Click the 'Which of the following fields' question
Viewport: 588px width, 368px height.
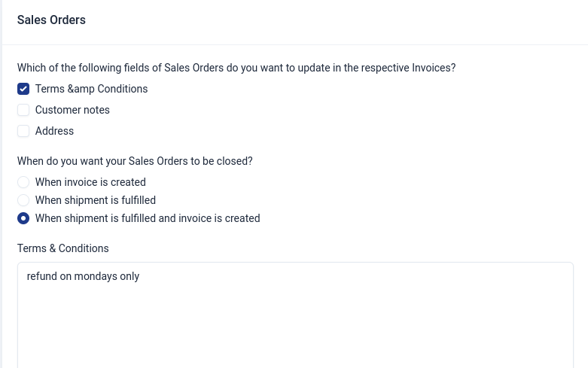click(x=236, y=68)
